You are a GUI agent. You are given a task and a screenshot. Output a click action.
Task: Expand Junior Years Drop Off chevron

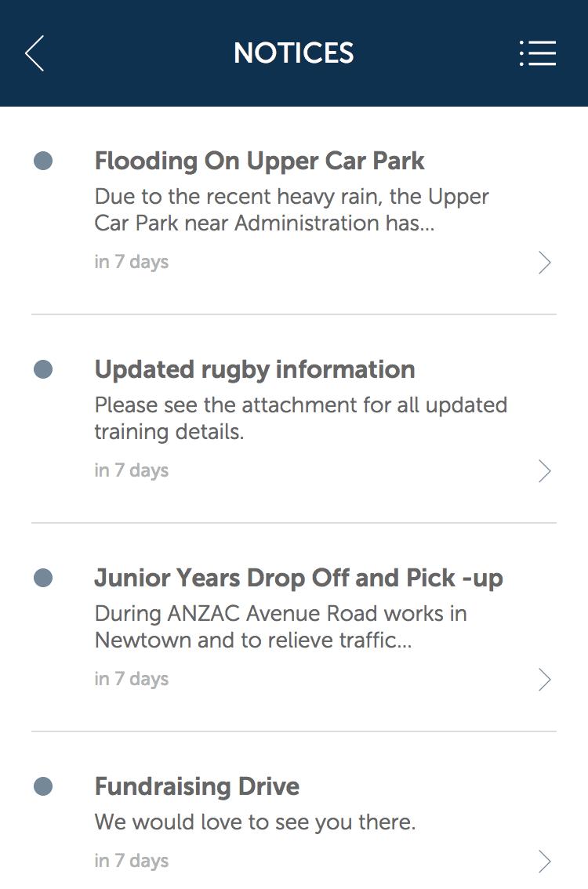tap(545, 680)
